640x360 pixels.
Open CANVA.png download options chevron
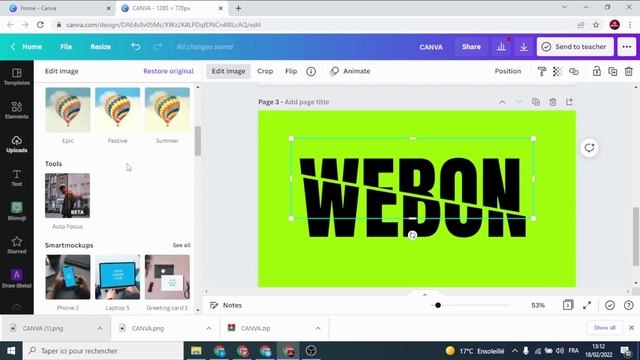[x=209, y=328]
